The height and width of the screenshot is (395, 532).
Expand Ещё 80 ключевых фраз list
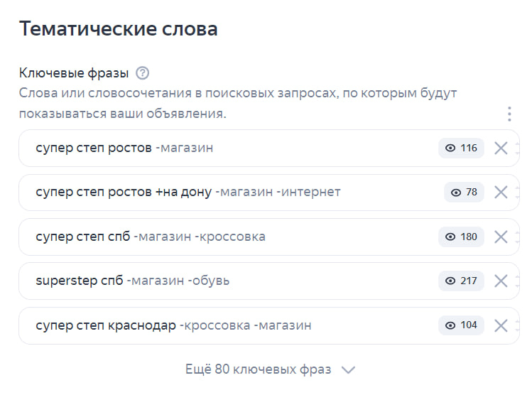pyautogui.click(x=259, y=369)
